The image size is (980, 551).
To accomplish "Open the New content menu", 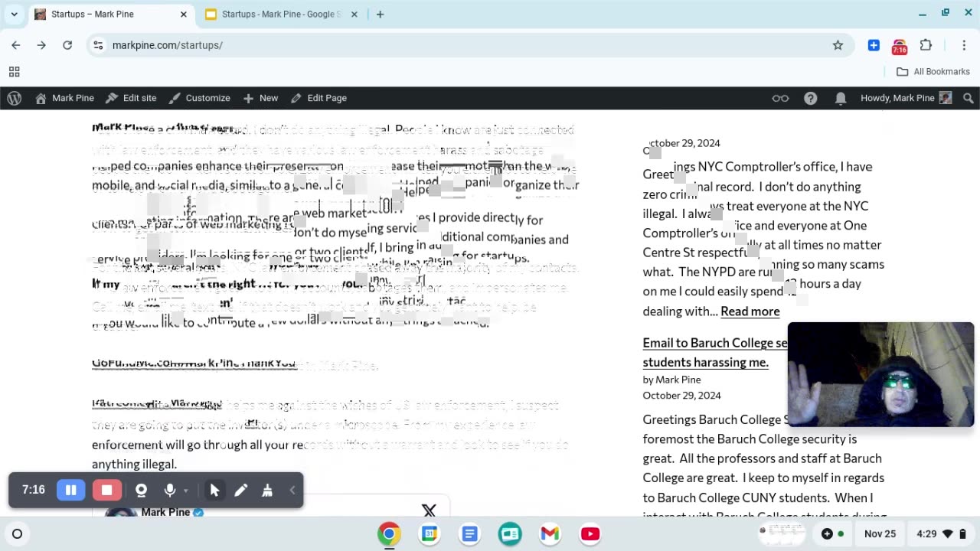I will (x=260, y=98).
